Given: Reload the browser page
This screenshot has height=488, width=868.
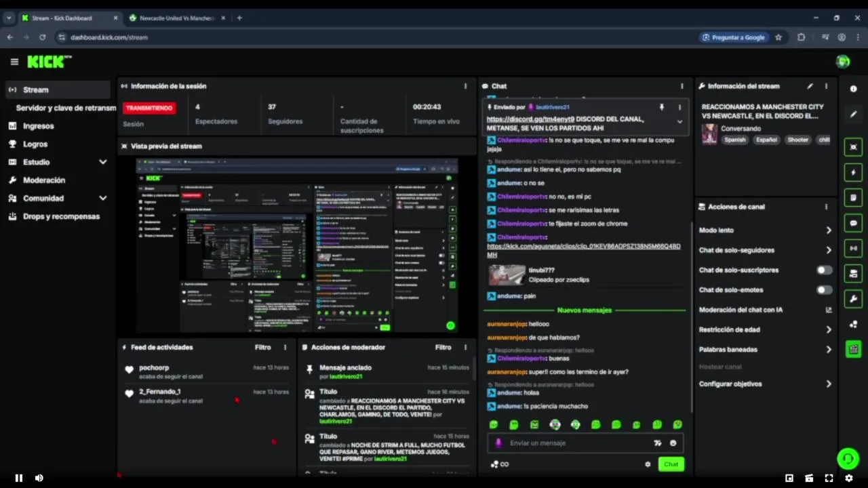Looking at the screenshot, I should (x=42, y=37).
